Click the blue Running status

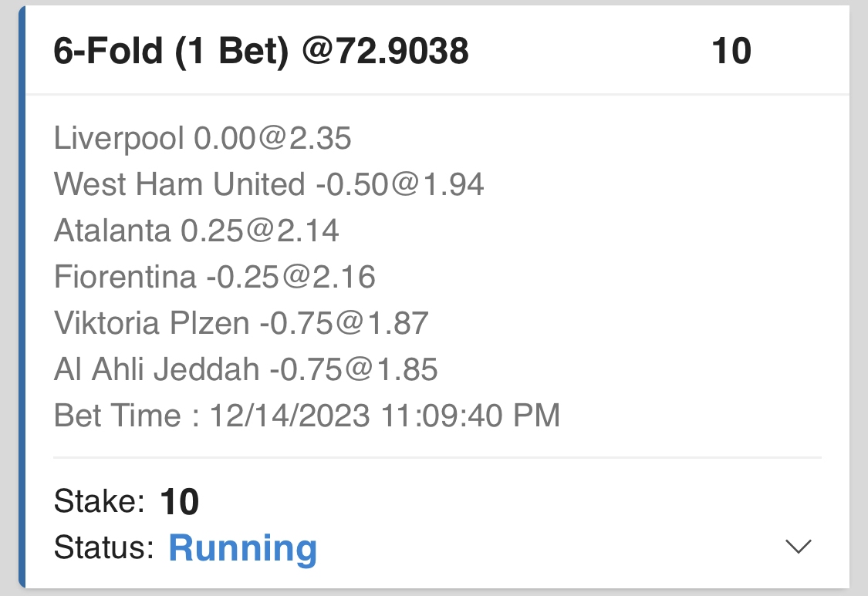click(x=242, y=548)
